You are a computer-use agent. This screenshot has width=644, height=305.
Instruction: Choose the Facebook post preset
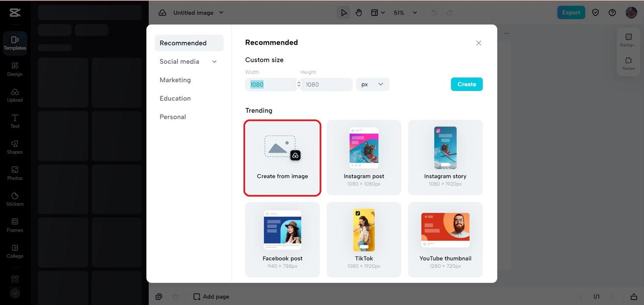click(282, 240)
